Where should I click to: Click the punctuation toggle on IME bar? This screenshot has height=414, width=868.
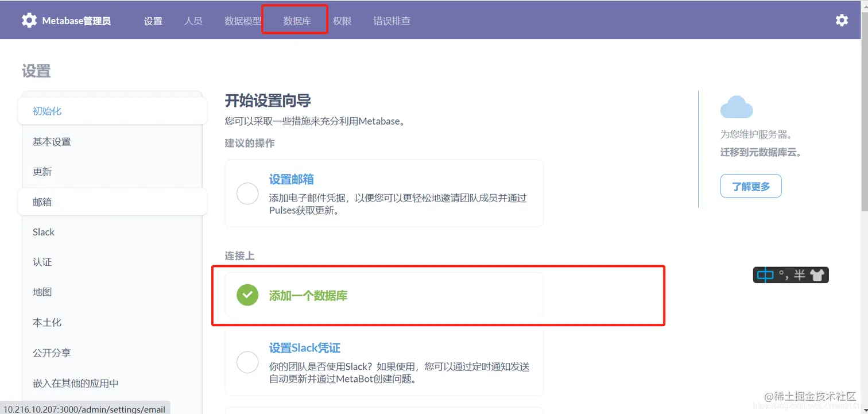[783, 276]
